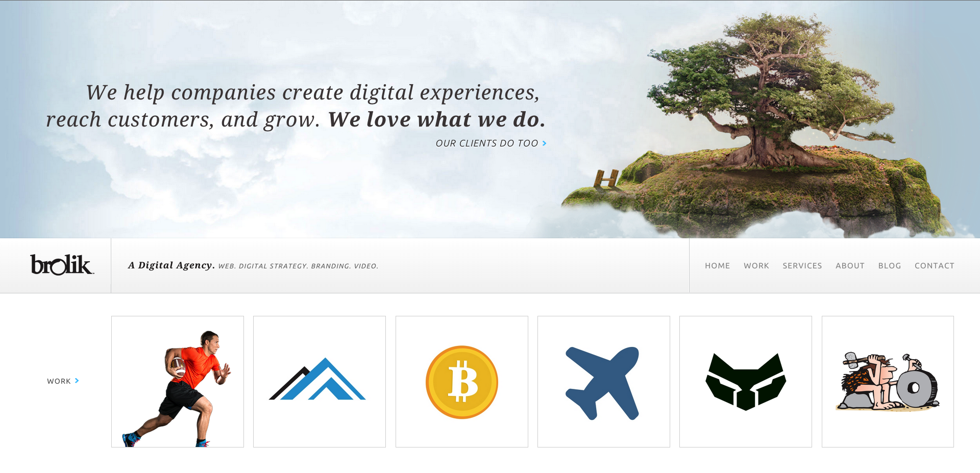980x473 pixels.
Task: Click the blue arrow next to Work label
Action: click(77, 381)
